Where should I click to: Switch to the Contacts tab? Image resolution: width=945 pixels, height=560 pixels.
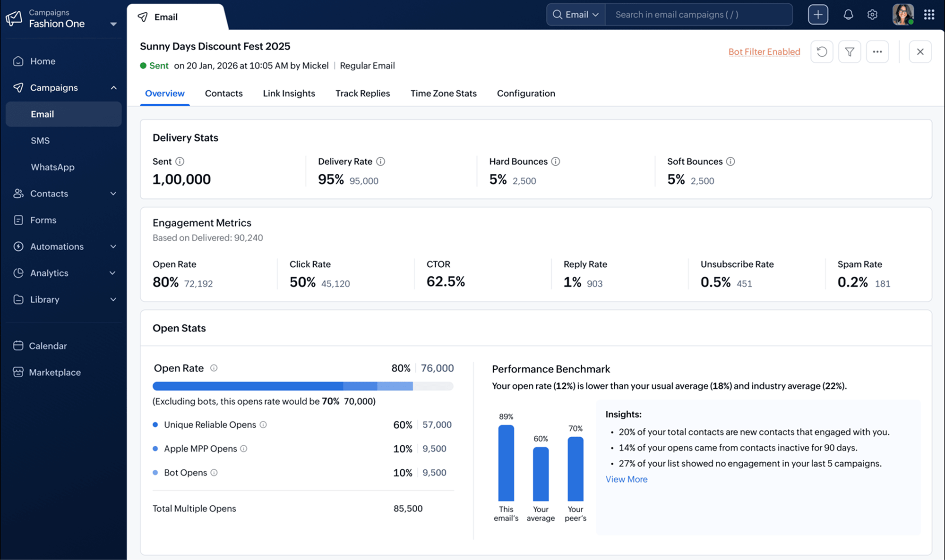pyautogui.click(x=223, y=93)
